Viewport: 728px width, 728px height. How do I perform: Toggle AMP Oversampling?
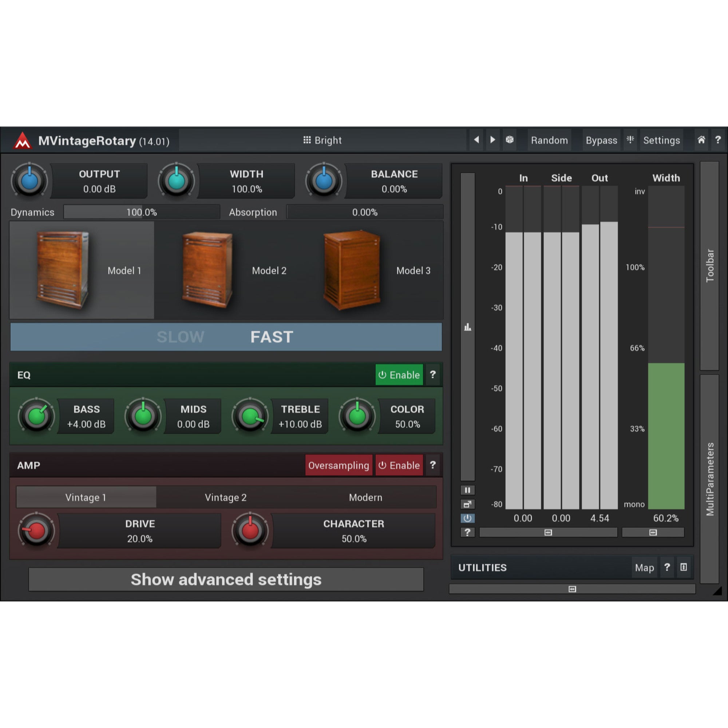(339, 465)
